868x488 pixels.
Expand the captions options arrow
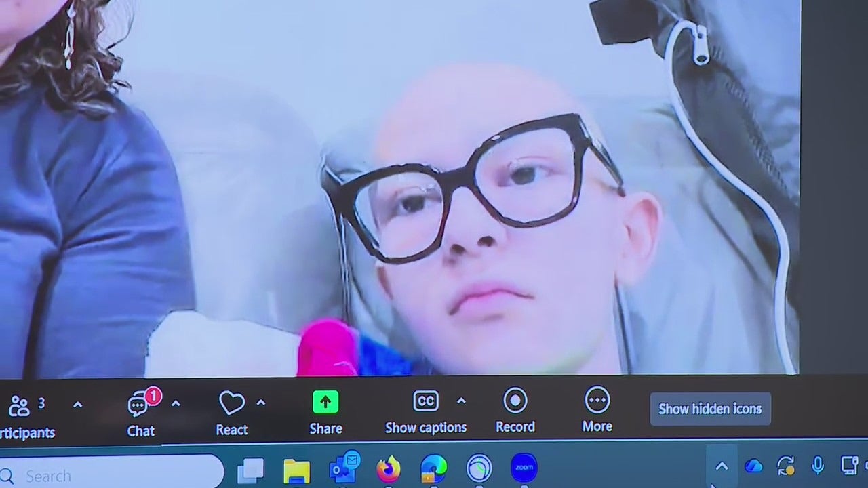pyautogui.click(x=461, y=401)
